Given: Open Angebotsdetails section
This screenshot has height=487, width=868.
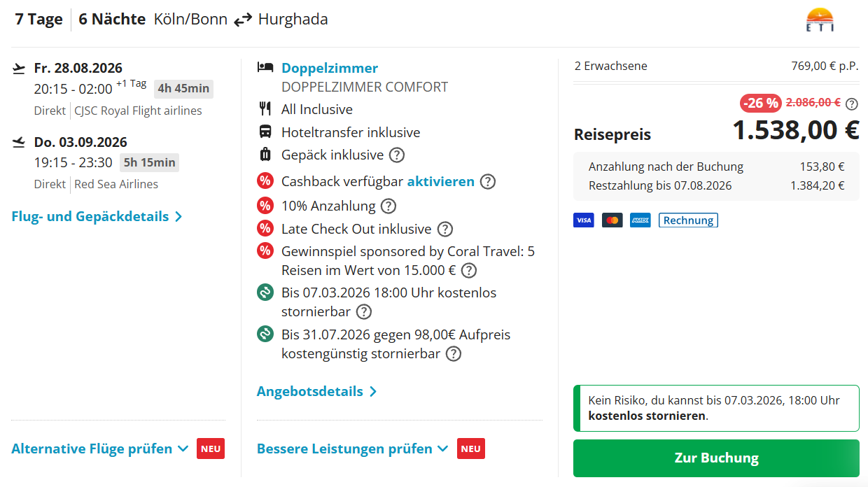Looking at the screenshot, I should (316, 392).
